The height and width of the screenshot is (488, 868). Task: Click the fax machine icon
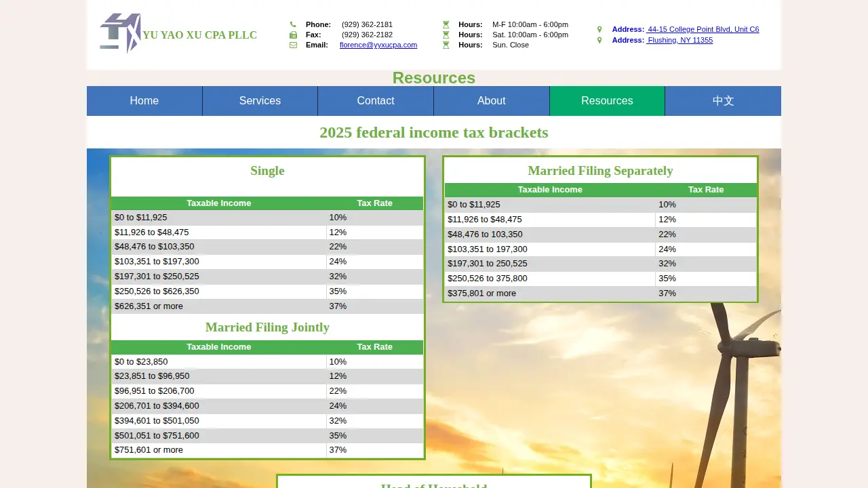click(293, 35)
